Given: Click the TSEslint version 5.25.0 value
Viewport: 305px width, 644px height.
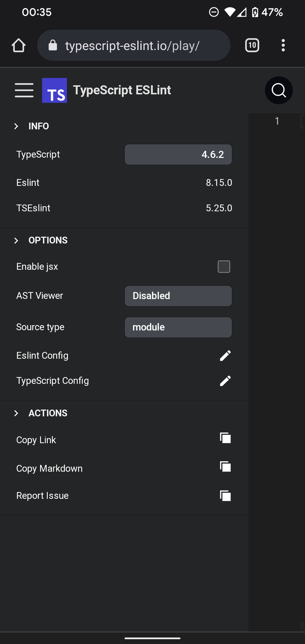Looking at the screenshot, I should point(219,208).
